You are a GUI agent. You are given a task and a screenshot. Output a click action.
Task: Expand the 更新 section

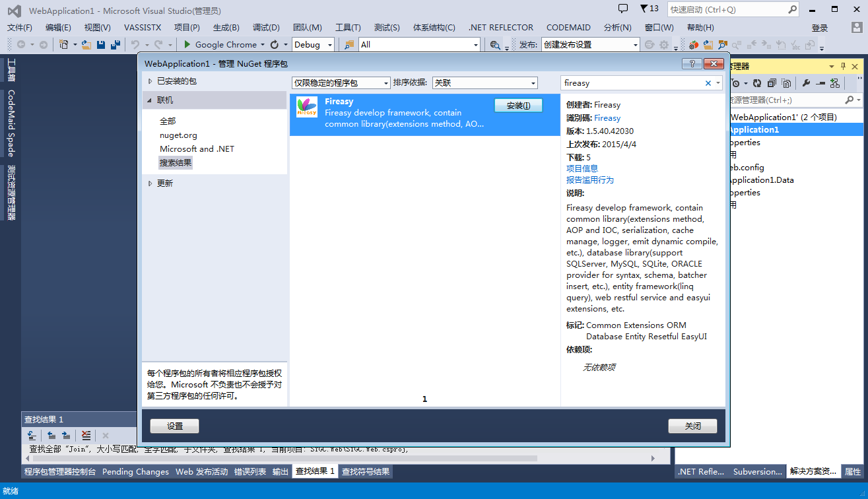[150, 183]
